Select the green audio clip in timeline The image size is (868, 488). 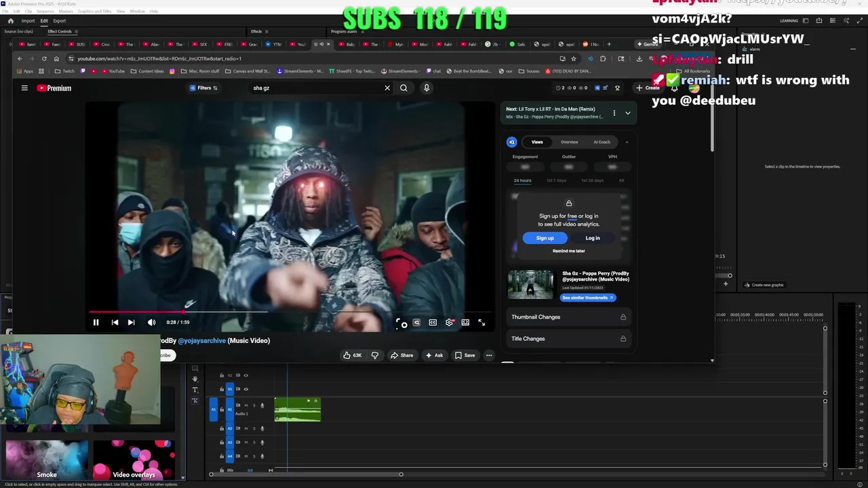coord(298,409)
